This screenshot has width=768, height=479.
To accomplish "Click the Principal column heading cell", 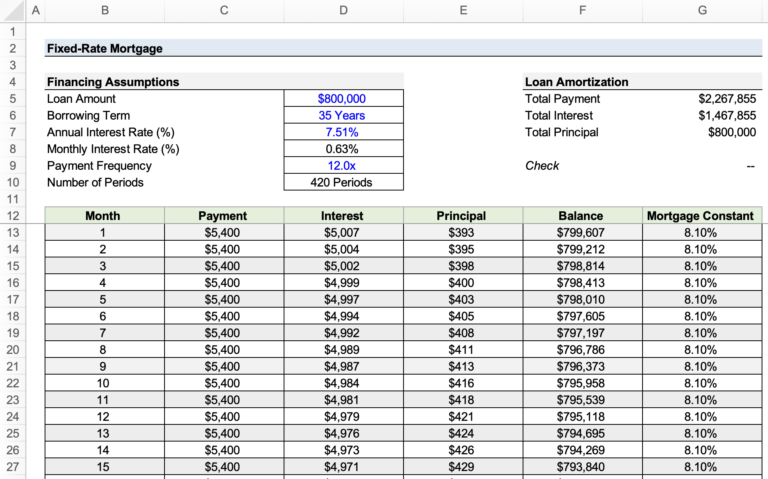I will (x=463, y=216).
